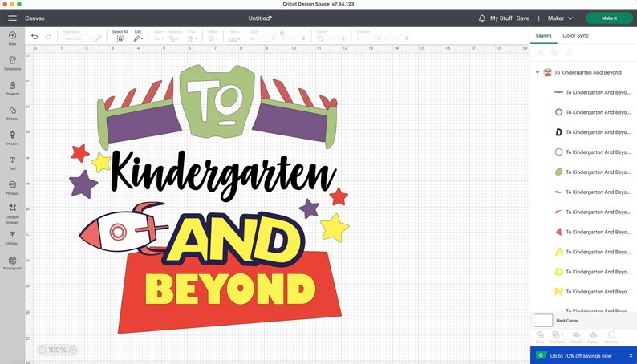The height and width of the screenshot is (364, 637).
Task: Click the Blank Canvas color thumbnail
Action: point(543,320)
